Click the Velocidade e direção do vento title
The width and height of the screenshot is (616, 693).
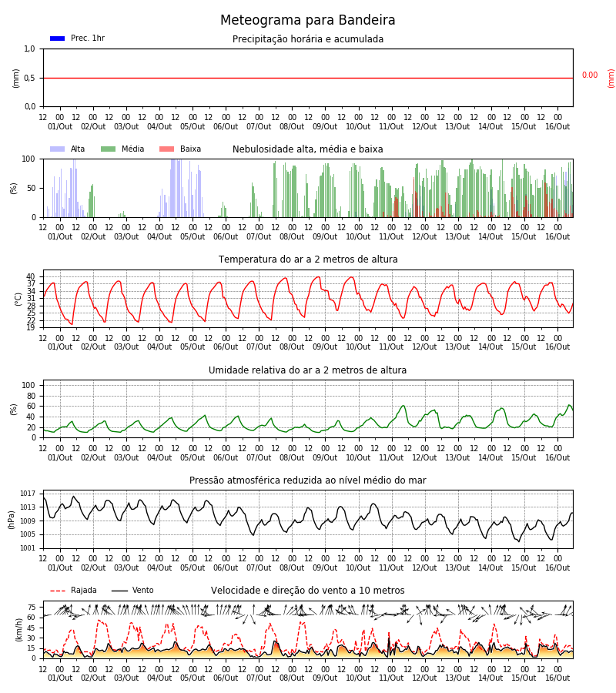point(307,591)
